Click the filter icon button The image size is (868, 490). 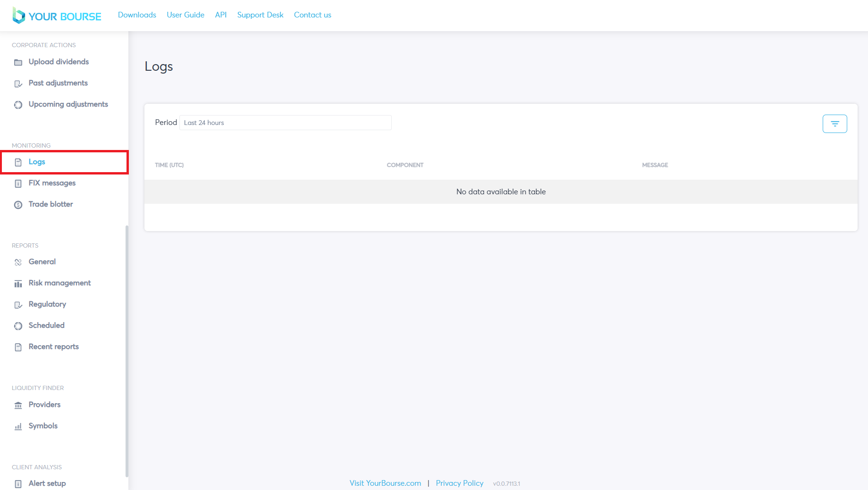834,124
